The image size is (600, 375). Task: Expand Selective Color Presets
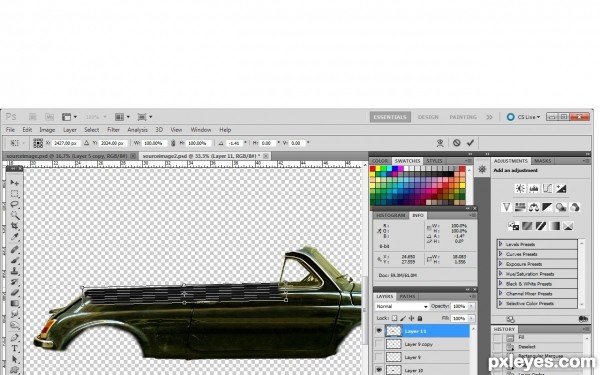501,303
